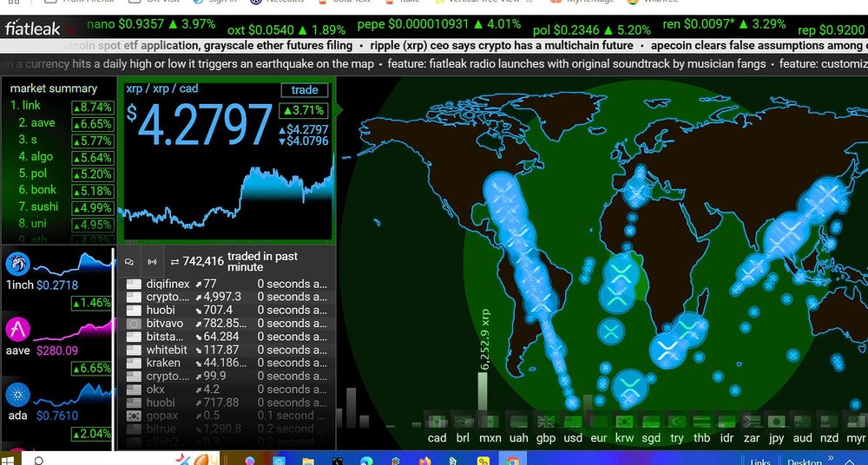
Task: Open the ripple ceo multichain future headline
Action: (x=502, y=45)
